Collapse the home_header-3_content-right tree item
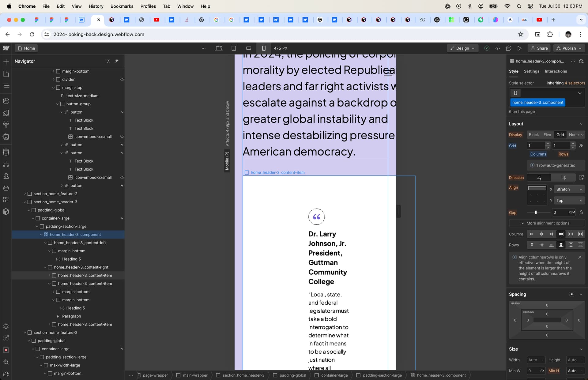588x380 pixels. pos(45,267)
